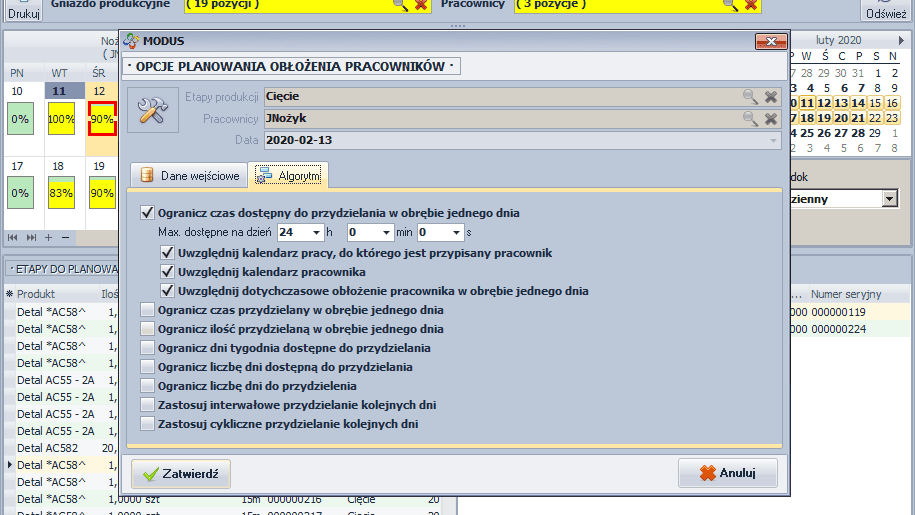Open seconds dropdown next to s label

click(456, 232)
